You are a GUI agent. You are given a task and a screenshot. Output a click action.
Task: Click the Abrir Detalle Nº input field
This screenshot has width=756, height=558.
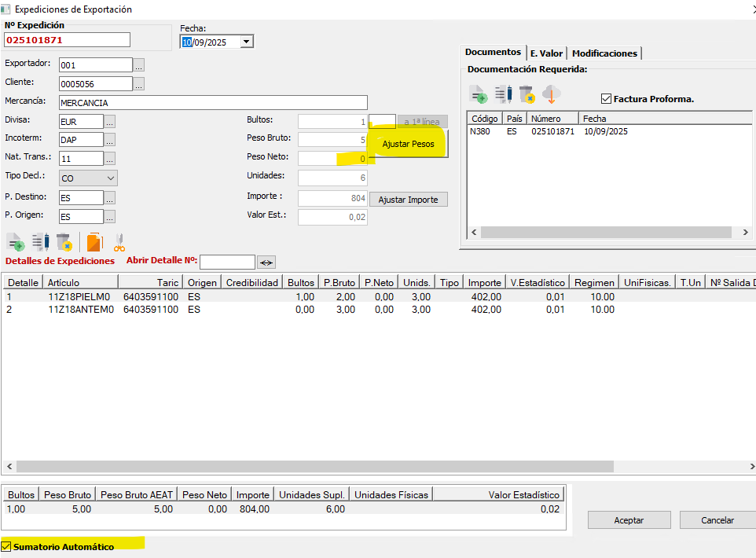(228, 262)
